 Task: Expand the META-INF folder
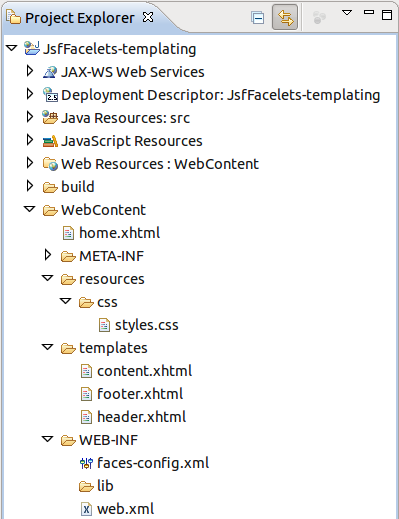click(x=48, y=255)
